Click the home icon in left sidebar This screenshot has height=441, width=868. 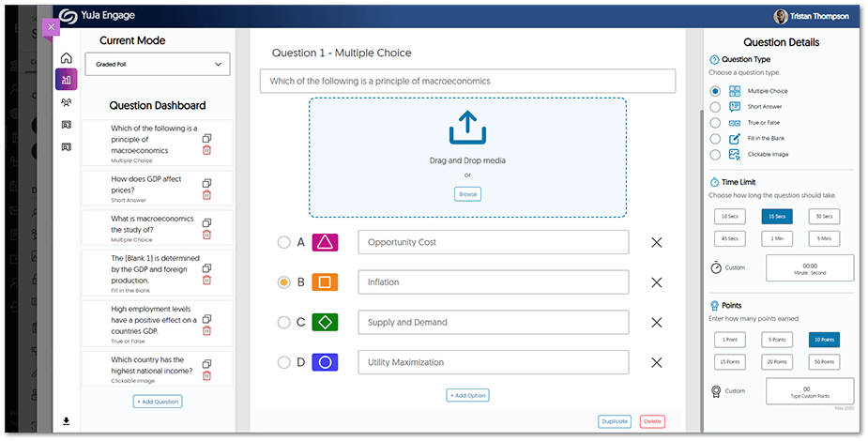point(66,58)
